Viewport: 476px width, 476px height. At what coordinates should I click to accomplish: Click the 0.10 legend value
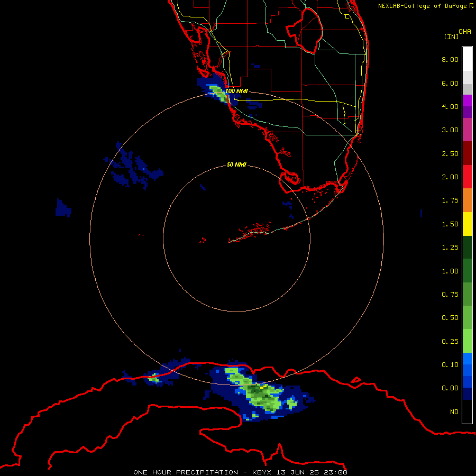click(x=450, y=365)
